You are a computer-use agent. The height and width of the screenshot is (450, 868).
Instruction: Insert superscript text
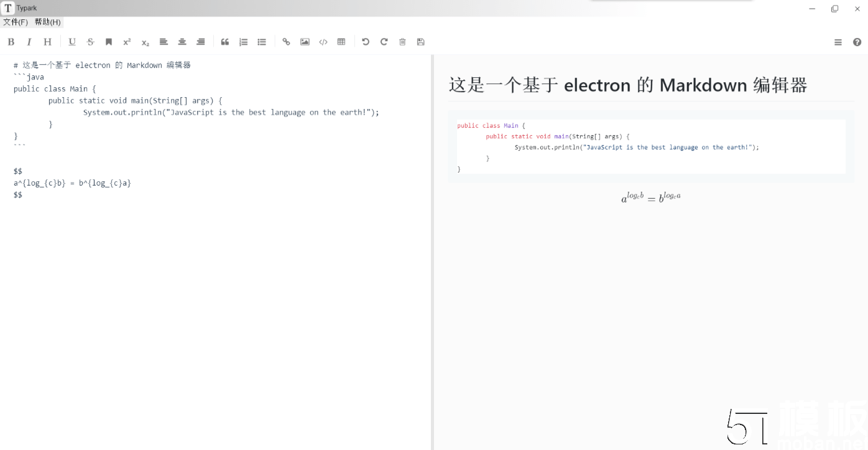[127, 42]
